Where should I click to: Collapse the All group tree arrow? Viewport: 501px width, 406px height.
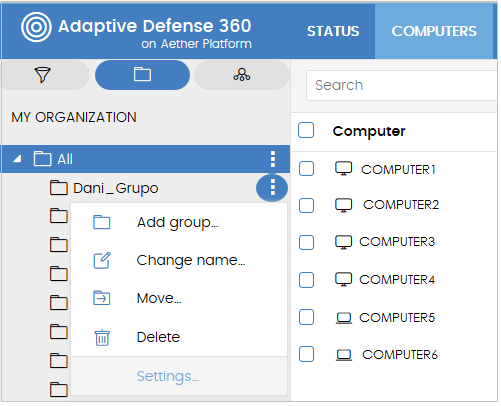[17, 159]
